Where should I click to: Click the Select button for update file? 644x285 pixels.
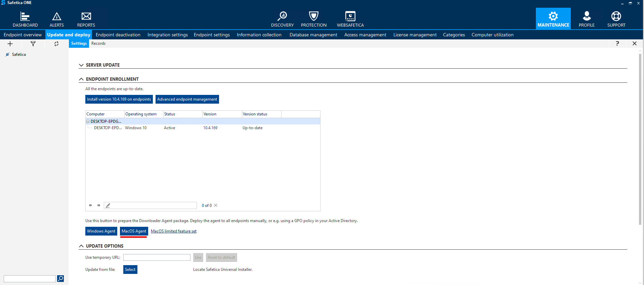coord(130,270)
